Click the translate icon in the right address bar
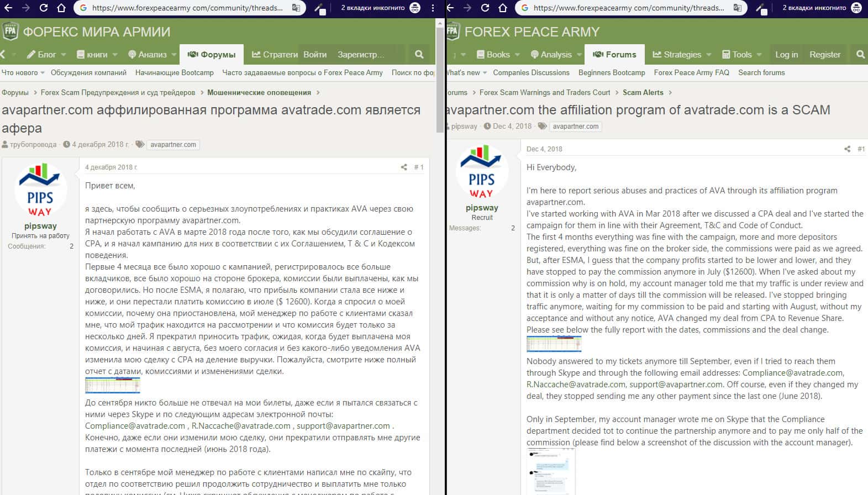 738,8
